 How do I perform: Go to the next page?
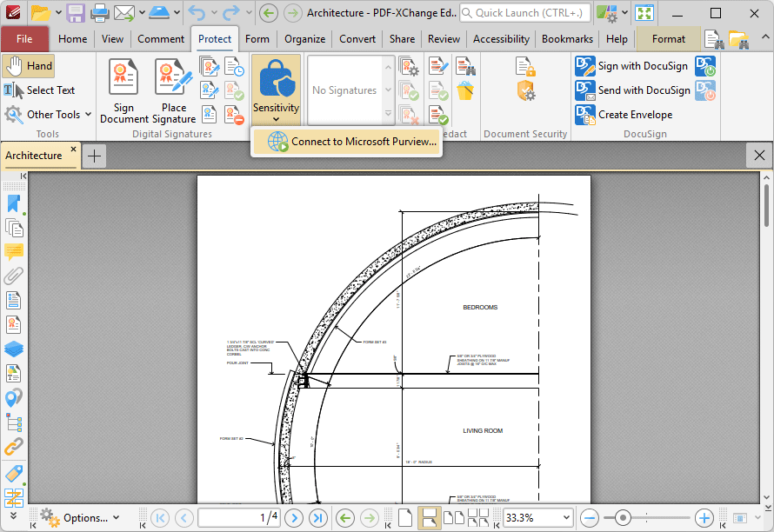click(294, 518)
